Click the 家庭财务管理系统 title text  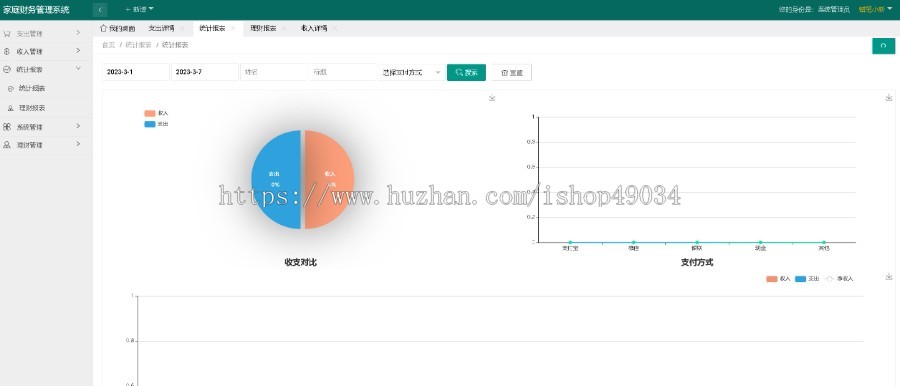[x=36, y=9]
